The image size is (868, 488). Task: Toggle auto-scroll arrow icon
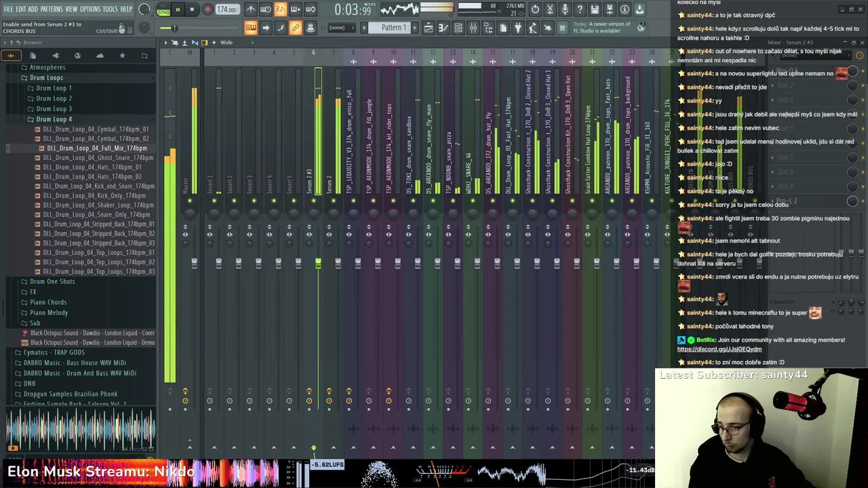(266, 28)
